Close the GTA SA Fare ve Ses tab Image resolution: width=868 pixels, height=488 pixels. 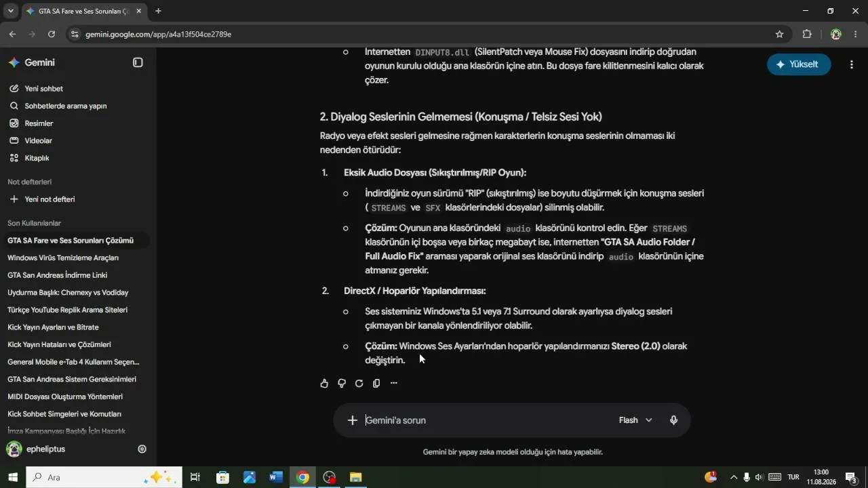click(138, 11)
